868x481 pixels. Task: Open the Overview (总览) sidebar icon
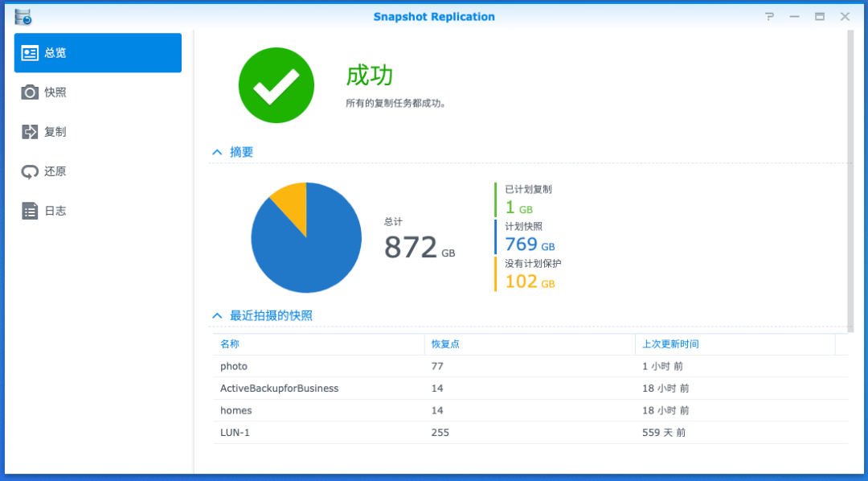(x=30, y=53)
